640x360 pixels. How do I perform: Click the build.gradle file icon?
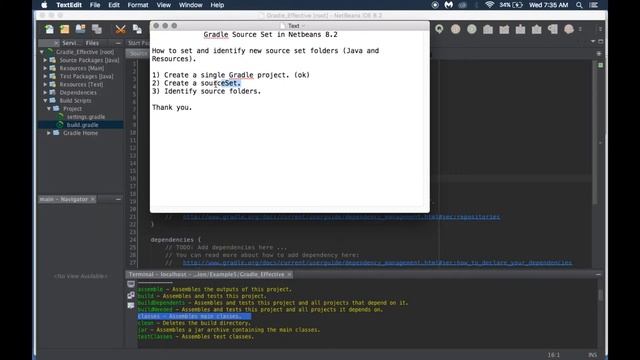click(60, 124)
